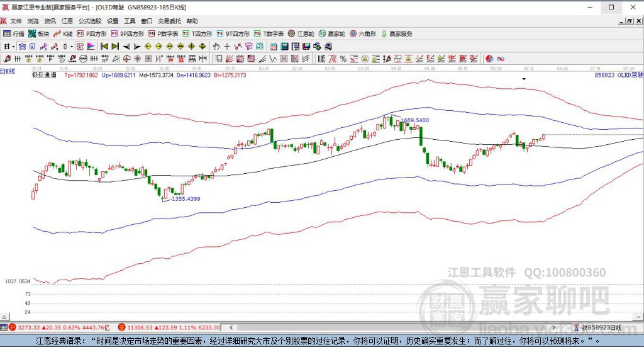Expand the 日 period dropdown arrow
Image resolution: width=644 pixels, height=347 pixels.
click(x=13, y=47)
